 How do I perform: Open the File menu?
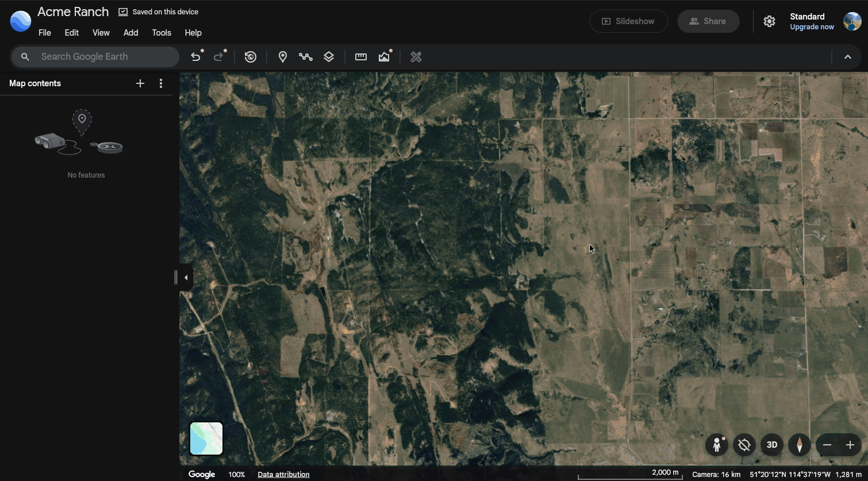click(45, 33)
